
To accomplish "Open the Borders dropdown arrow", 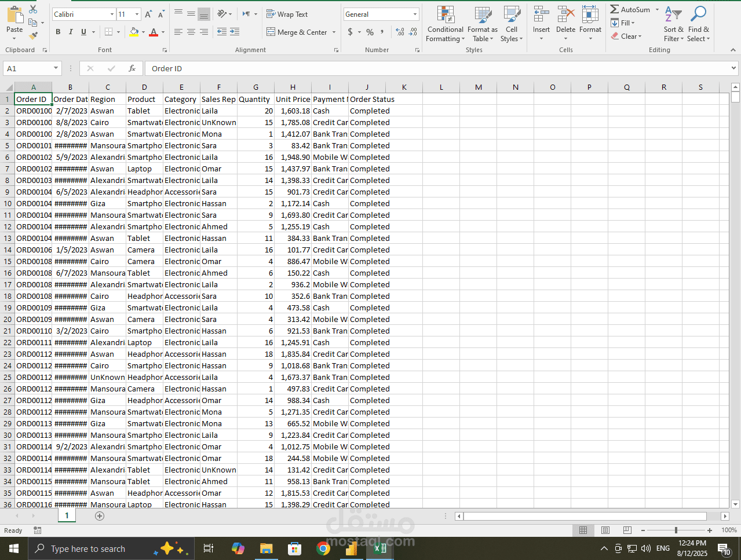I will click(x=119, y=32).
